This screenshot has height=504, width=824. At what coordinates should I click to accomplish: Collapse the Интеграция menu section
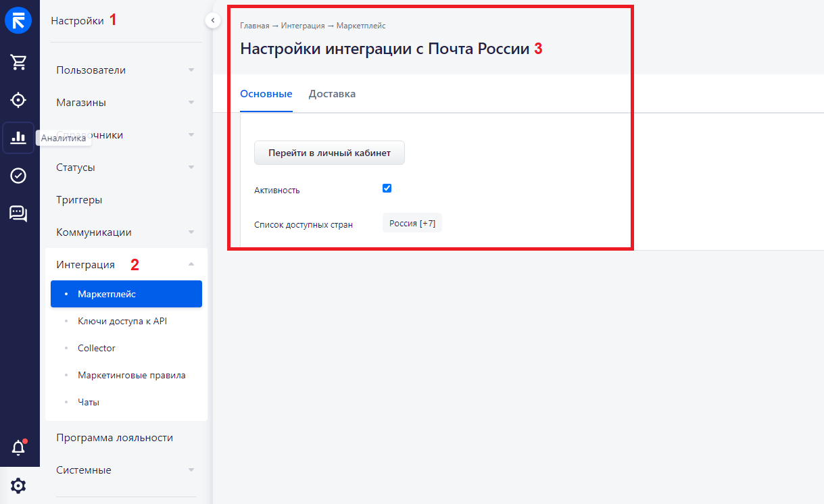point(126,264)
